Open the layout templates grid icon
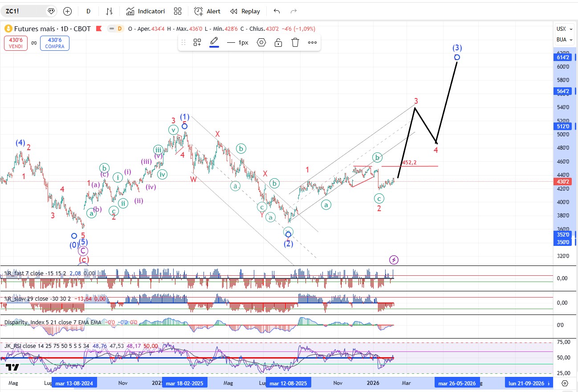The image size is (578, 392). pyautogui.click(x=178, y=11)
